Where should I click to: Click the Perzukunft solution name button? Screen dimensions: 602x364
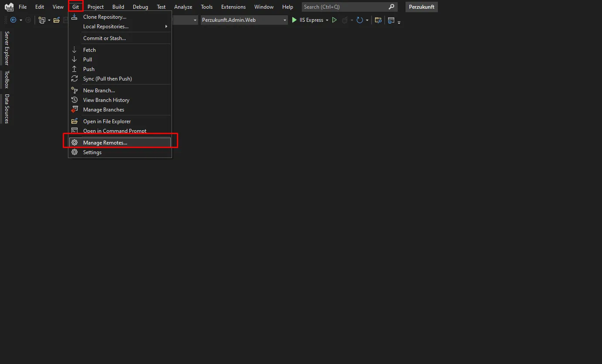click(x=422, y=7)
